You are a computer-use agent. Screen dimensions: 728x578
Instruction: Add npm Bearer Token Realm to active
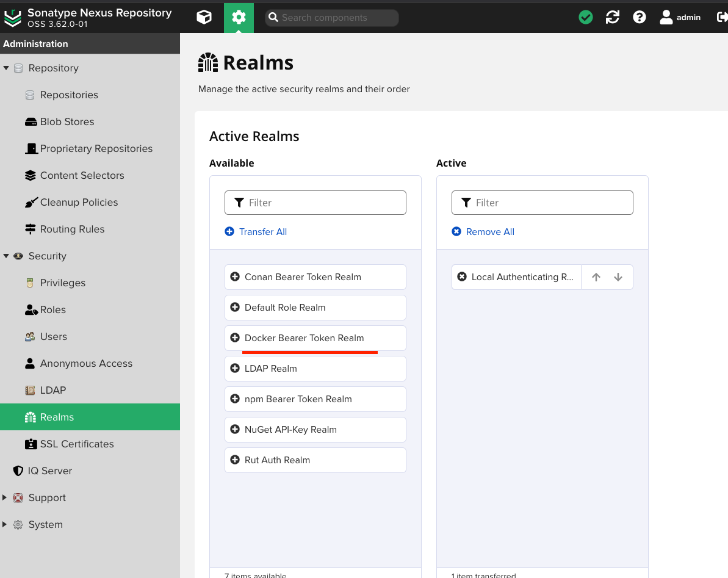(x=235, y=399)
